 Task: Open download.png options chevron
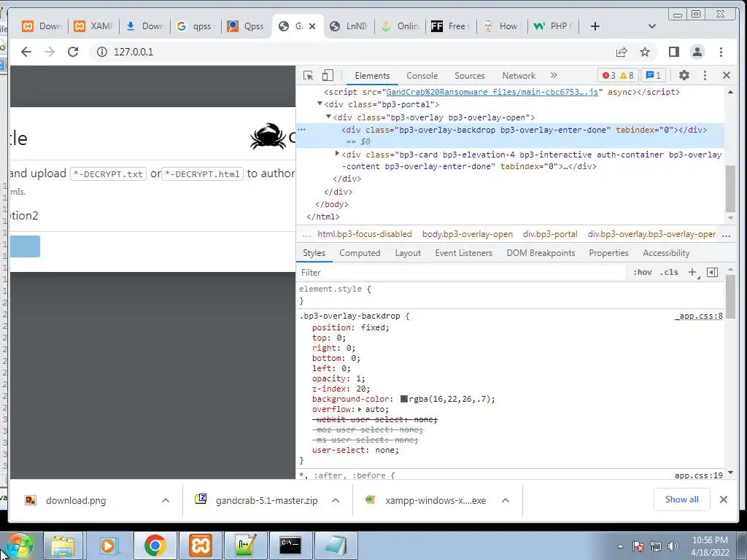(166, 500)
